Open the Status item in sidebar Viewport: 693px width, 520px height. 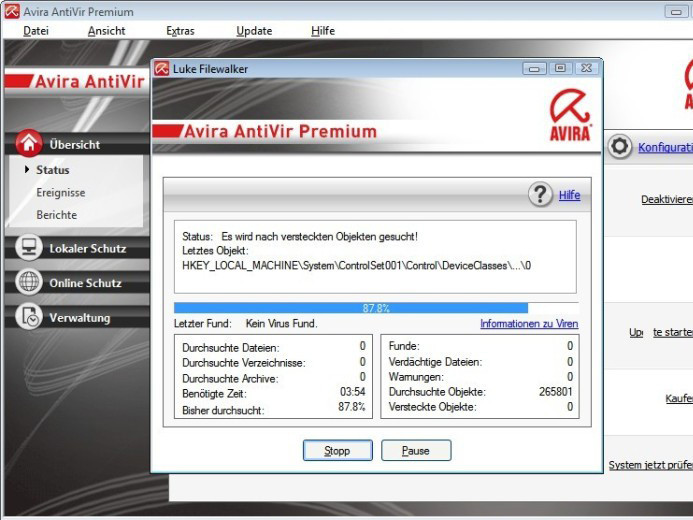(53, 170)
